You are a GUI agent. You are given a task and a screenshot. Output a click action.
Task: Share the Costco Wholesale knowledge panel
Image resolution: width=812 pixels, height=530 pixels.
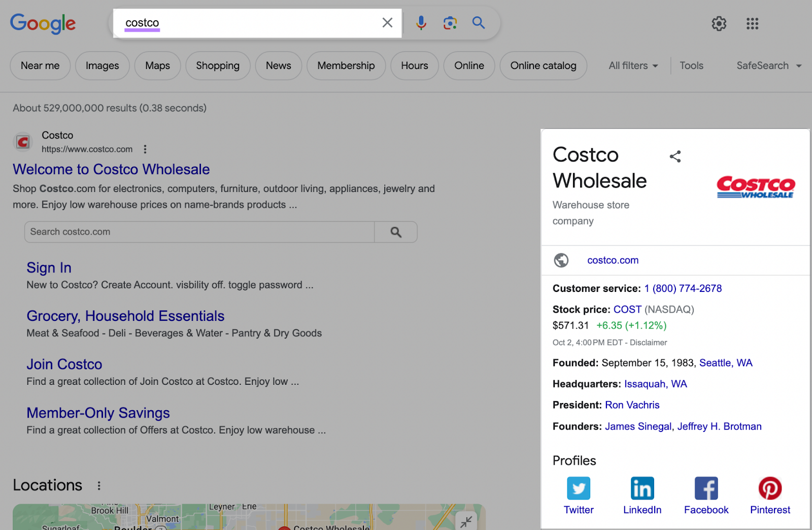[x=675, y=156]
